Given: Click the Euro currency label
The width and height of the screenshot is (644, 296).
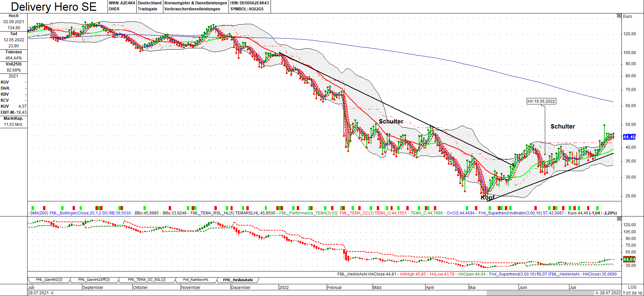Looking at the screenshot, I should (628, 16).
